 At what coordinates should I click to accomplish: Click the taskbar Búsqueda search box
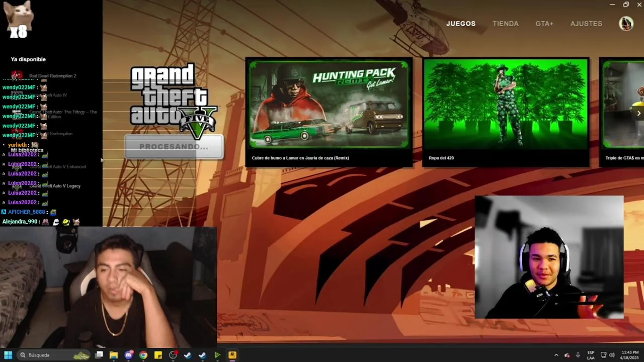pyautogui.click(x=54, y=355)
